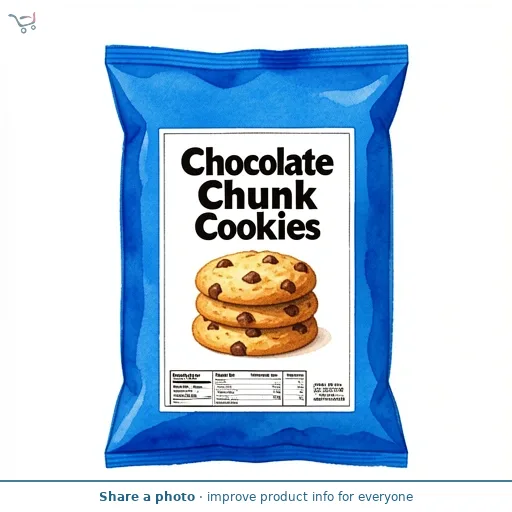This screenshot has height=512, width=512.
Task: Click the cookie stack's shadow on the label
Action: point(323,338)
